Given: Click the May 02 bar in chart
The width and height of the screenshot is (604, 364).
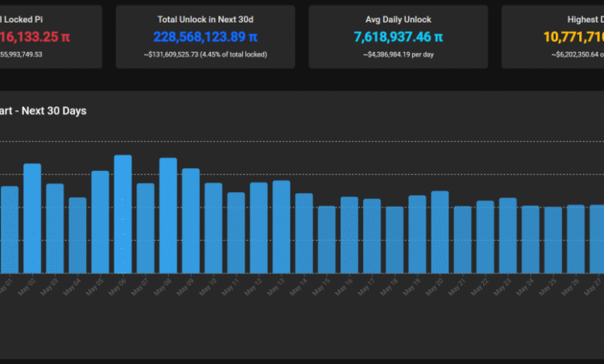Looking at the screenshot, I should point(33,218).
